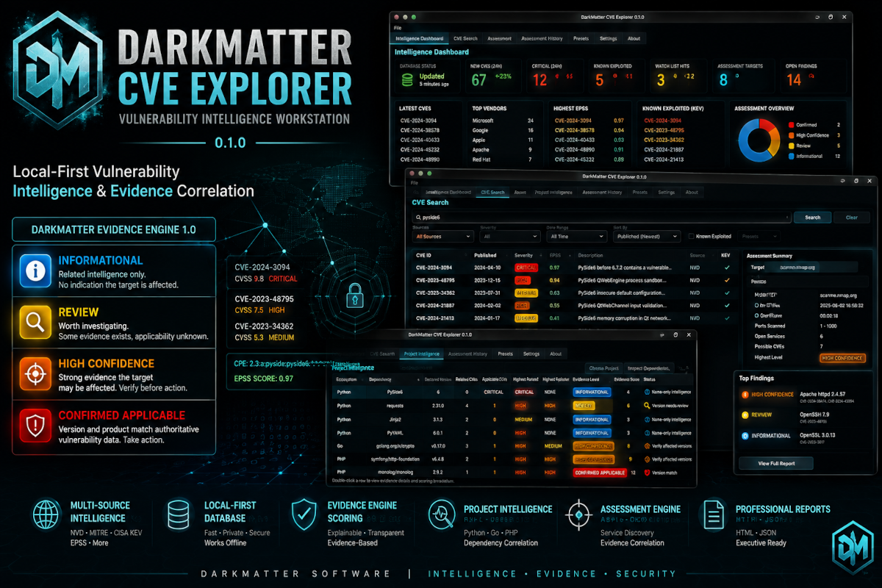Image resolution: width=882 pixels, height=588 pixels.
Task: Open the File menu in the dashboard window
Action: (398, 28)
